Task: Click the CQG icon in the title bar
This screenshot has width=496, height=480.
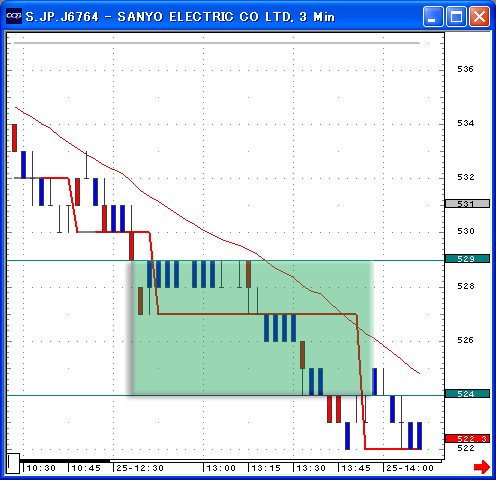Action: point(14,16)
